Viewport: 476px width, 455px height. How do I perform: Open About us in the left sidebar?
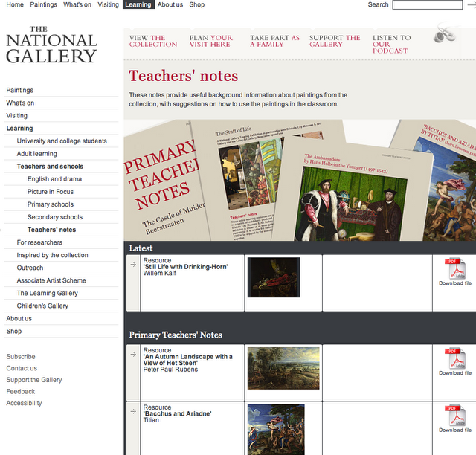(x=19, y=319)
